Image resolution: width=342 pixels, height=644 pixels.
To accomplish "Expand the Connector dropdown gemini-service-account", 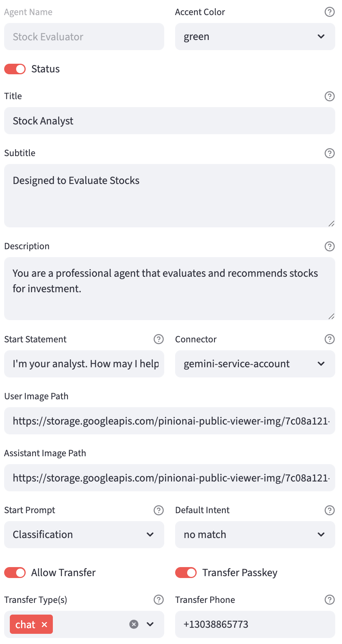I will [x=255, y=364].
